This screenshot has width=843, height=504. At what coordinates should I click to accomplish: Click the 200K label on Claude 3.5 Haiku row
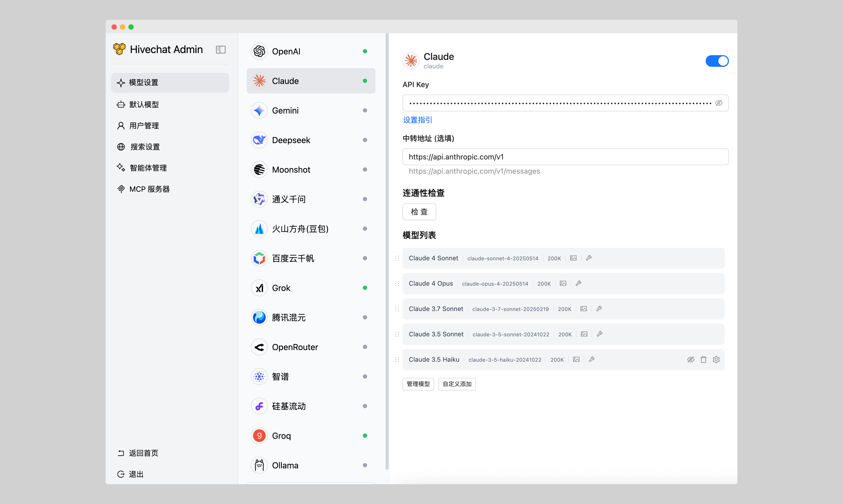(x=557, y=360)
